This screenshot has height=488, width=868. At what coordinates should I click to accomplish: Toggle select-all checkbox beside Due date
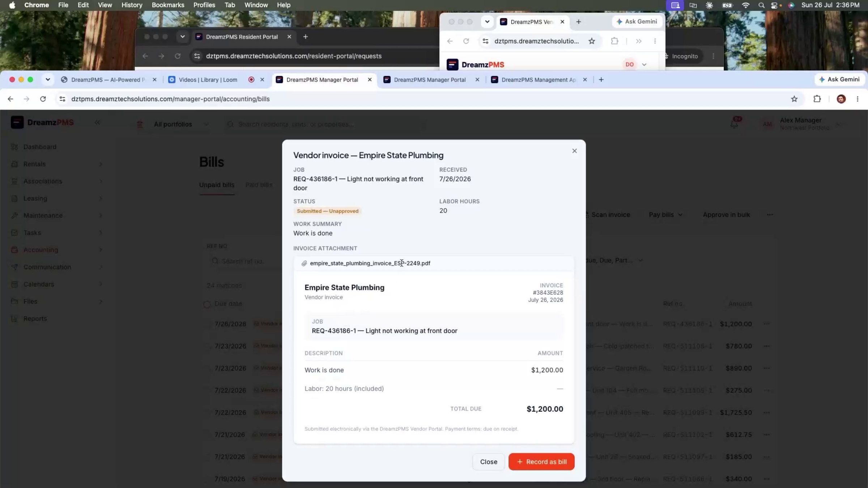pos(207,304)
